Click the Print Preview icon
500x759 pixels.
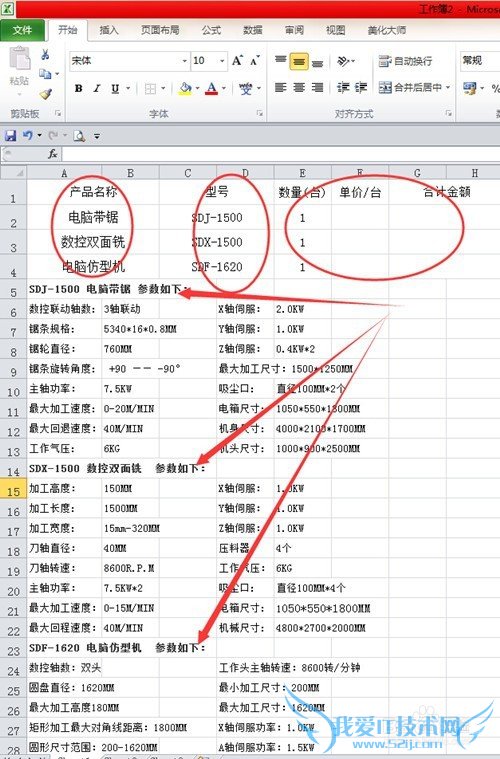click(79, 137)
